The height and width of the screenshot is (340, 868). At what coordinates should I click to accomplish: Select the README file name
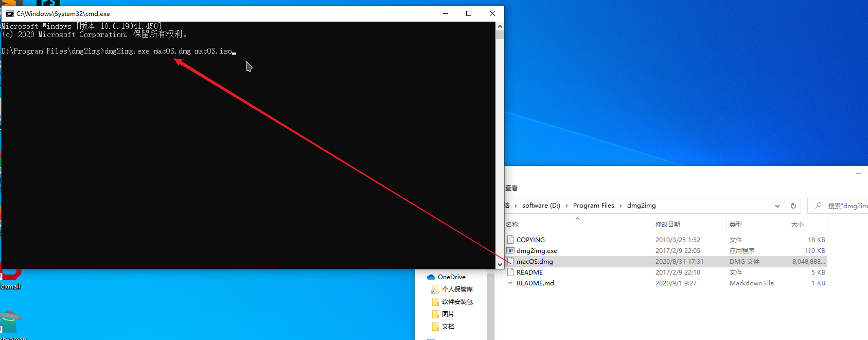pos(529,272)
